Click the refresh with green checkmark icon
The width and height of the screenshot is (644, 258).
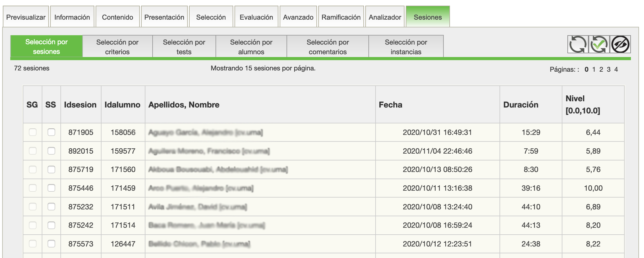pyautogui.click(x=599, y=44)
